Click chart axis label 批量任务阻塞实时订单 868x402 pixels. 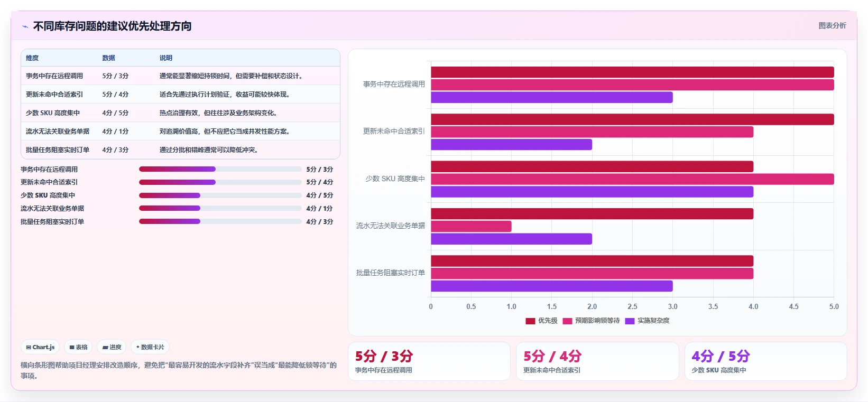(x=391, y=273)
